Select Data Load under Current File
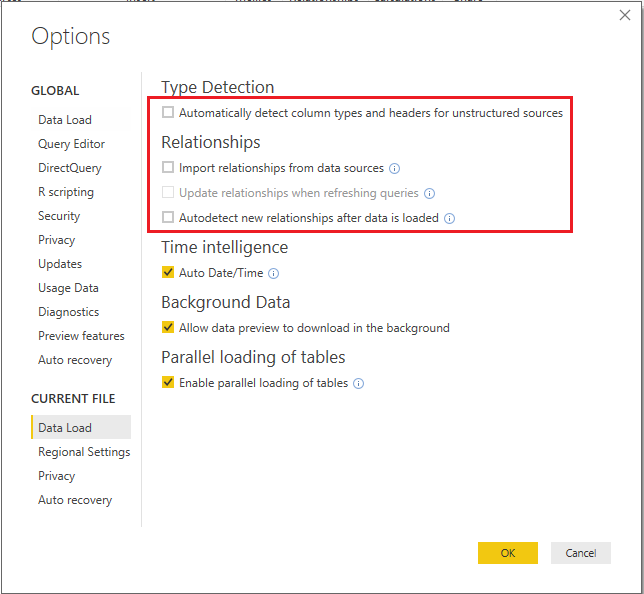Image resolution: width=644 pixels, height=594 pixels. [81, 428]
